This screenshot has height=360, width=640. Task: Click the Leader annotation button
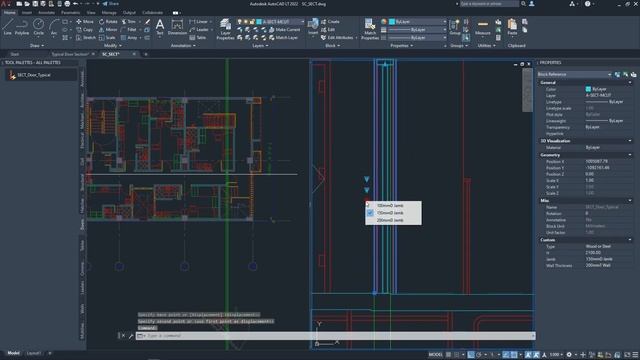[x=199, y=29]
